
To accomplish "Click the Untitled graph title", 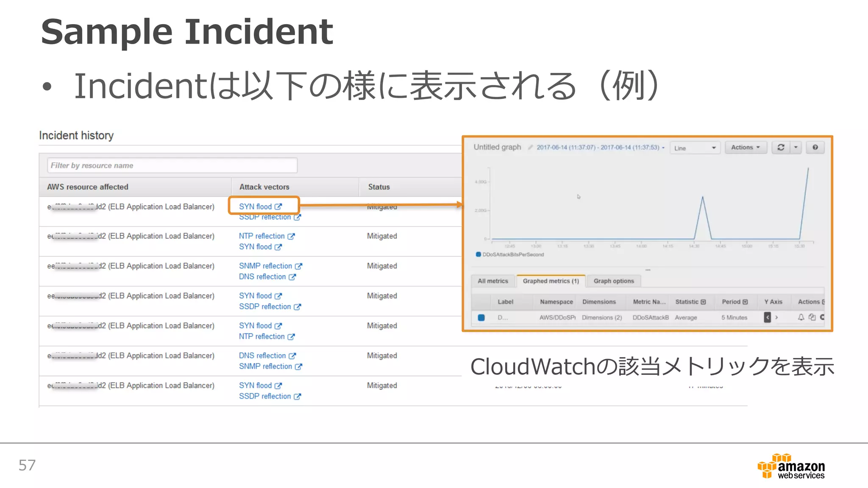I will coord(497,147).
